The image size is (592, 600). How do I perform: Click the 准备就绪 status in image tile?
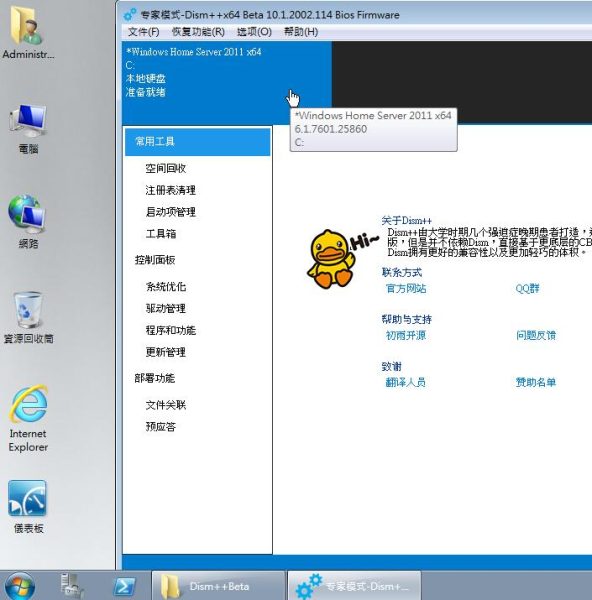pos(146,92)
